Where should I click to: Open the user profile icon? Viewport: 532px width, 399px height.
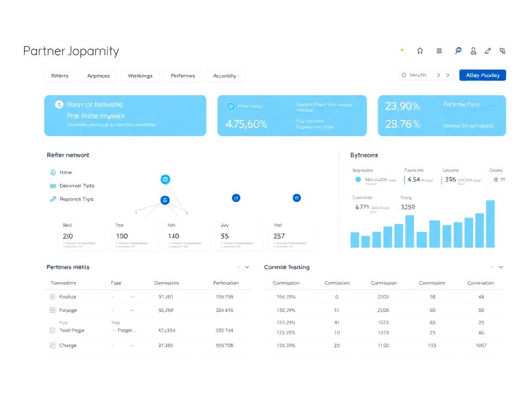pos(473,50)
